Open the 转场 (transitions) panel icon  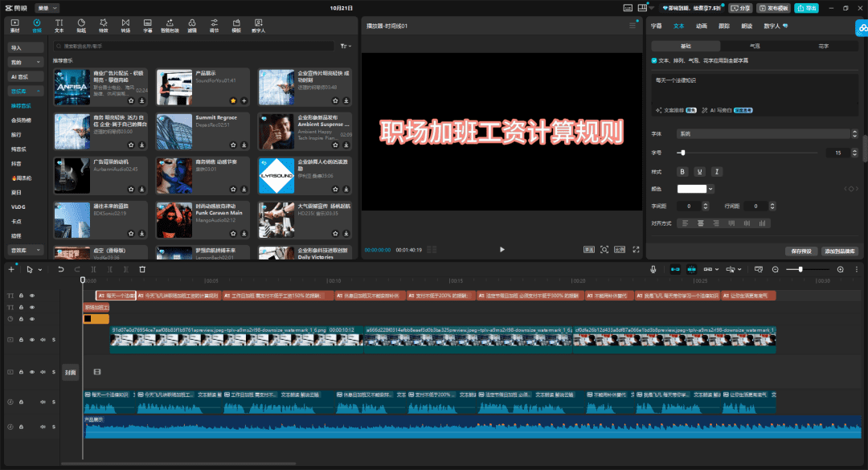(x=125, y=25)
